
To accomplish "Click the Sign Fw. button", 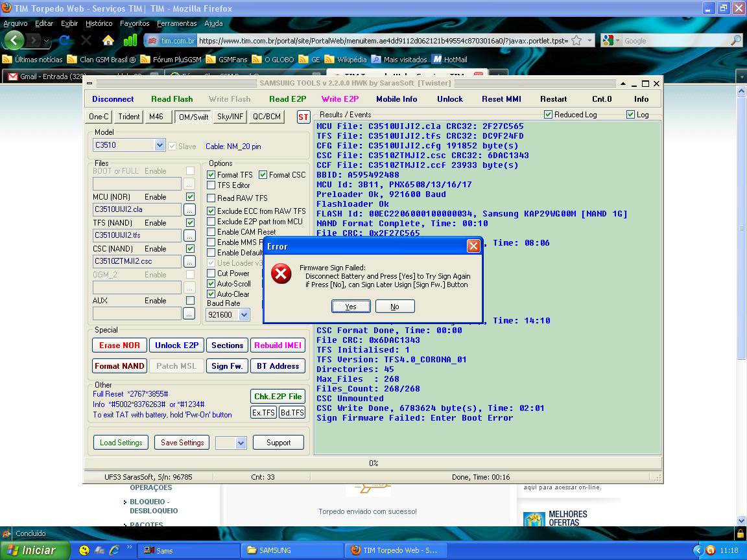I will click(x=227, y=366).
